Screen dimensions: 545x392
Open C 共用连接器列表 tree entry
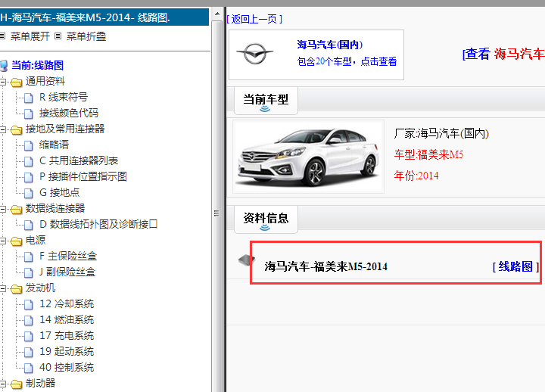79,160
